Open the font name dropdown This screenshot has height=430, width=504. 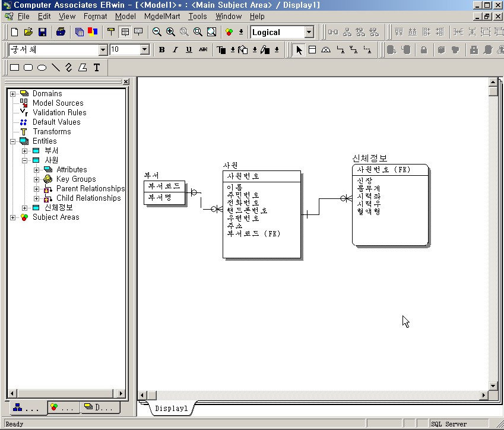click(103, 49)
